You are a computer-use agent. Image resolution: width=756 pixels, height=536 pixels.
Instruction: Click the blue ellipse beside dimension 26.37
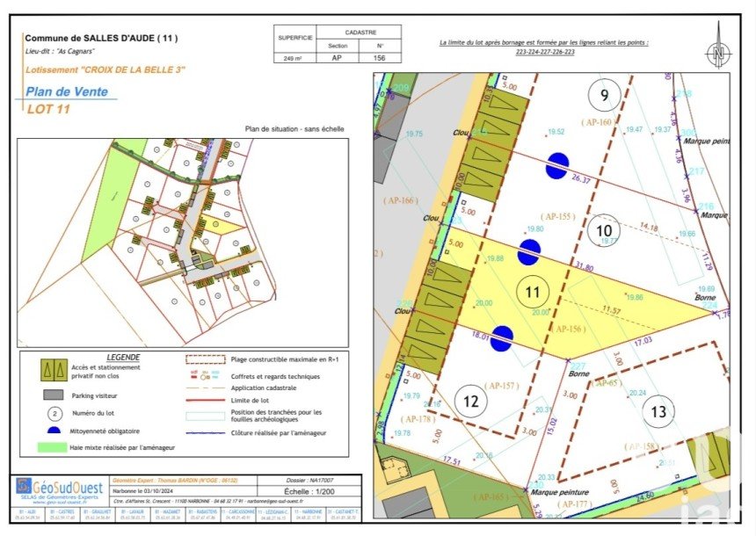point(556,165)
